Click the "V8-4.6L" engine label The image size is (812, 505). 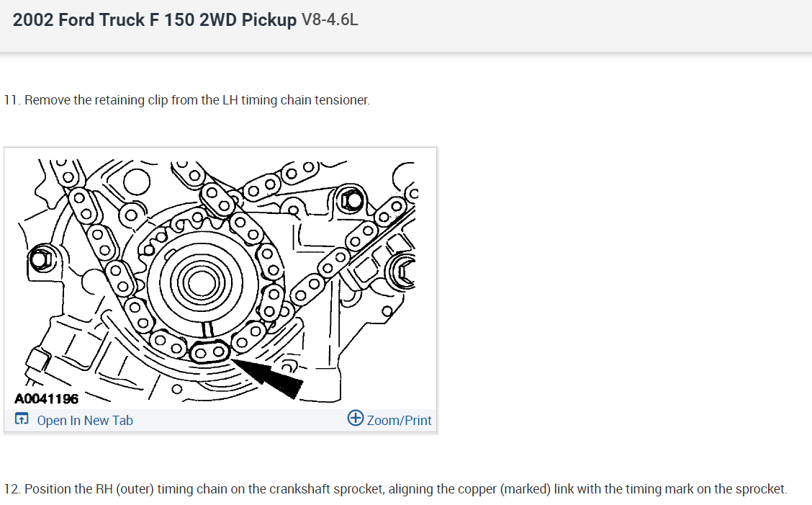[x=330, y=20]
